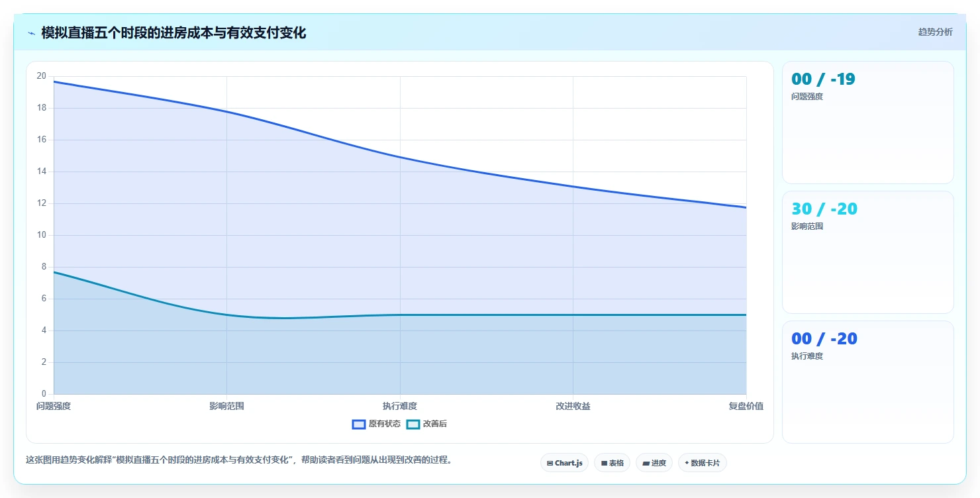Image resolution: width=980 pixels, height=498 pixels.
Task: Click the description text below the chart
Action: point(240,460)
